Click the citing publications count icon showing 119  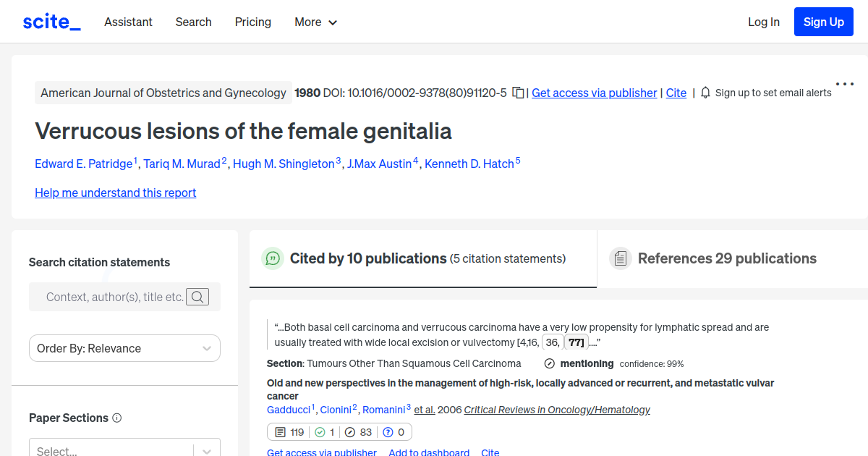(281, 431)
